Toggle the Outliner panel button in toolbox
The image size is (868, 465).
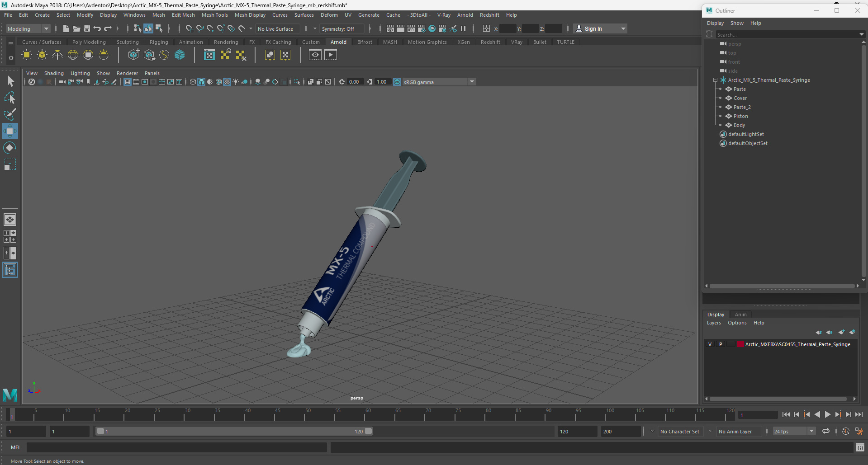[10, 270]
